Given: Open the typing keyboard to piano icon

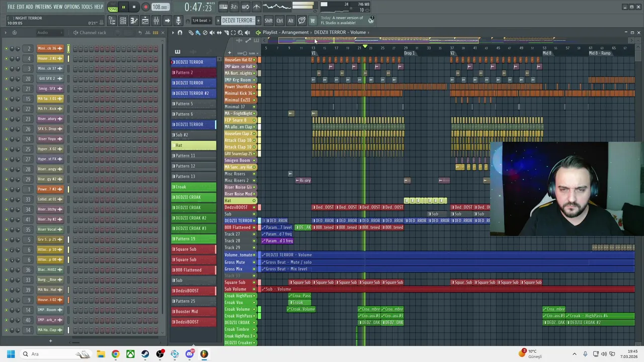Looking at the screenshot, I should pyautogui.click(x=223, y=7).
